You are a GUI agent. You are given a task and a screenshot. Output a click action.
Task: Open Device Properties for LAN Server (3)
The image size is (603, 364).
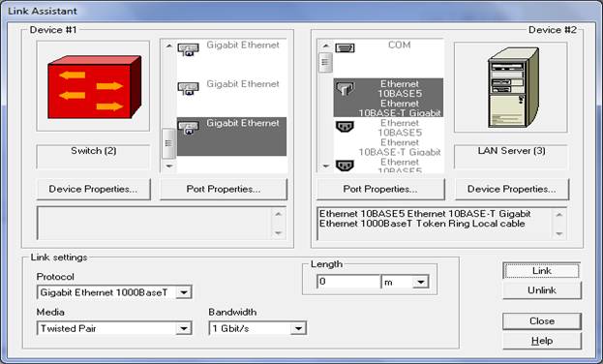pos(512,189)
